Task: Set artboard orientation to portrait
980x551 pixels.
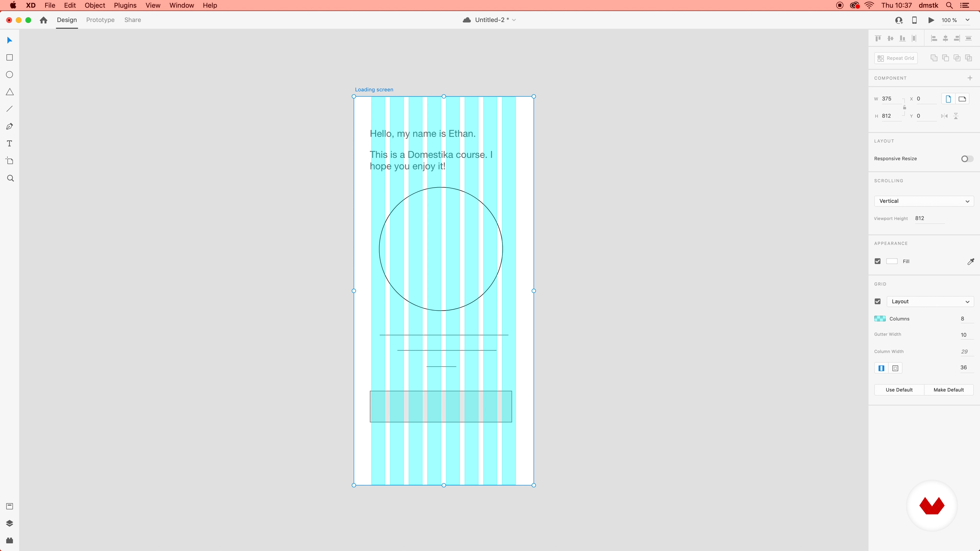Action: (948, 99)
